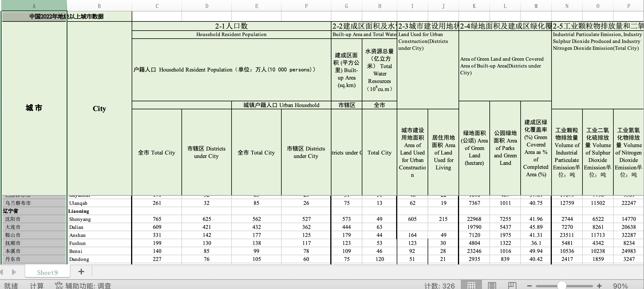
Task: Select the Fushun cell
Action: 99,243
